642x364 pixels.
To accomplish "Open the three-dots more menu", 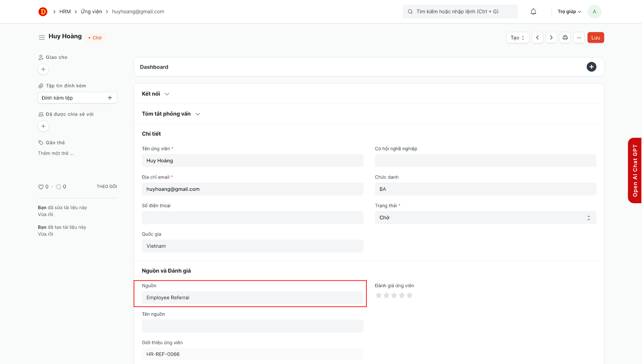I will pyautogui.click(x=579, y=38).
